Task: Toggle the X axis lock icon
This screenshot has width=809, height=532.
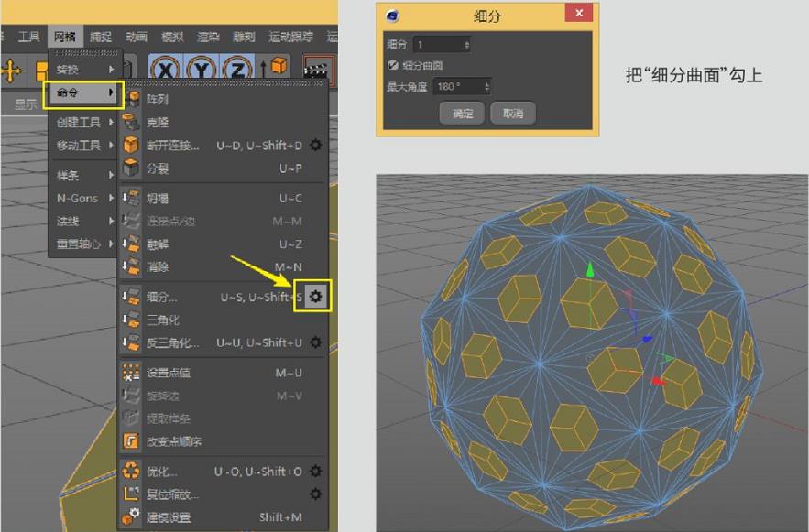Action: pos(166,70)
